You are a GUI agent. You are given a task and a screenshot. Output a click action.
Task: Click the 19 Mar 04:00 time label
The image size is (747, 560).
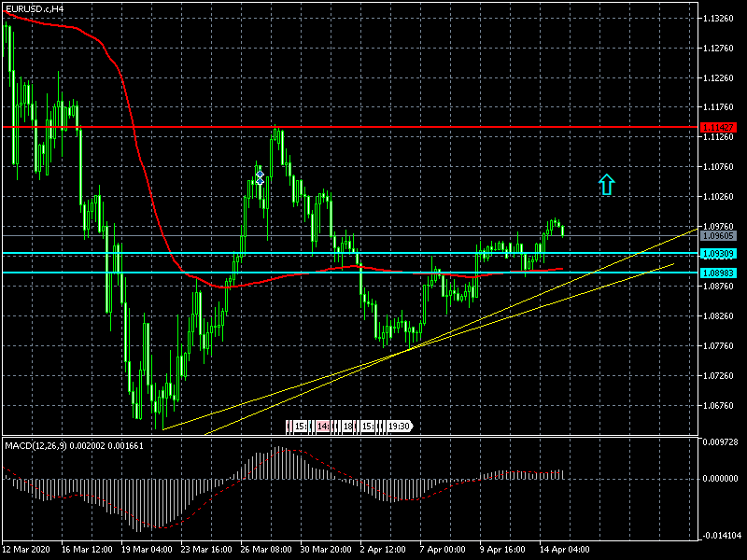(x=147, y=550)
